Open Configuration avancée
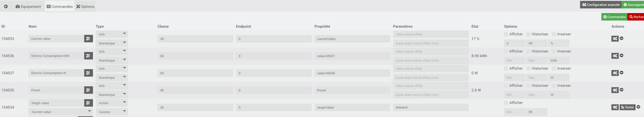The width and height of the screenshot is (644, 117). (x=600, y=5)
